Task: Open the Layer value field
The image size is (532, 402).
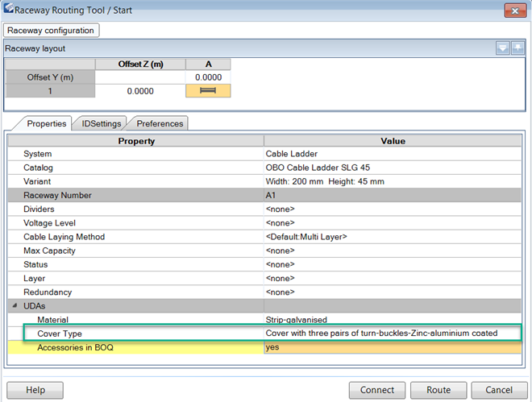Action: [x=393, y=278]
